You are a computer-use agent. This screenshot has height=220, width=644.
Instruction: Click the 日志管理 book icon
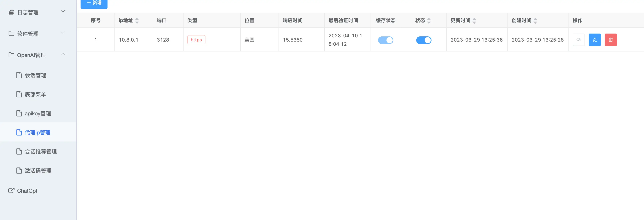[11, 12]
